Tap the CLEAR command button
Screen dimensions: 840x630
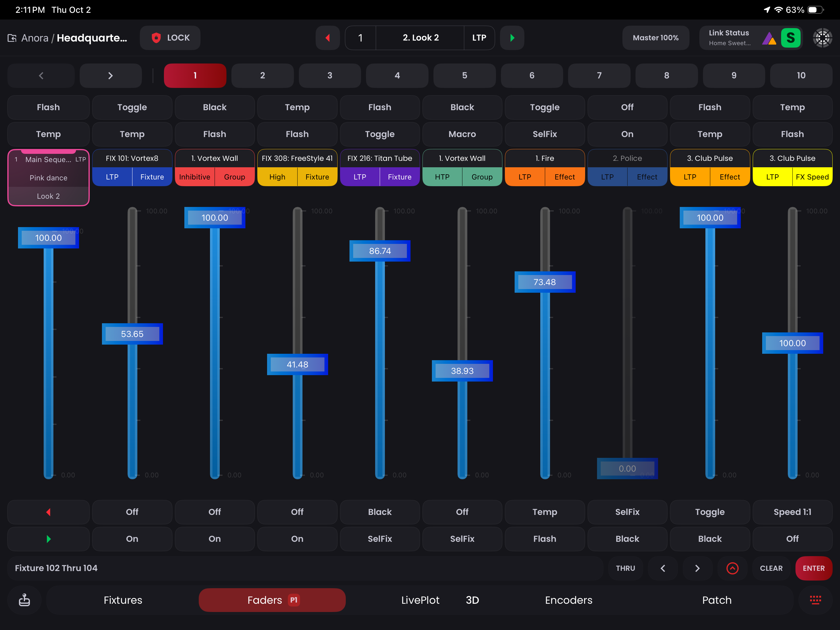pos(771,568)
